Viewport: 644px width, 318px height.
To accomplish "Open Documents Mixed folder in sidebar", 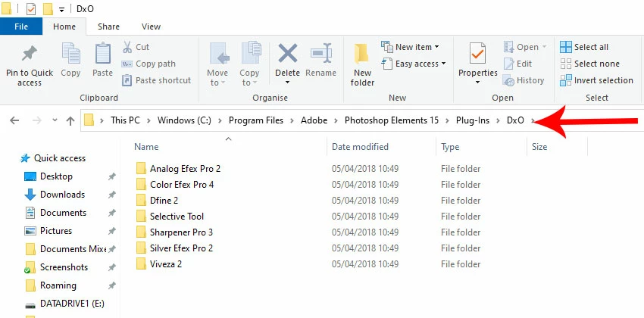I will pos(66,249).
